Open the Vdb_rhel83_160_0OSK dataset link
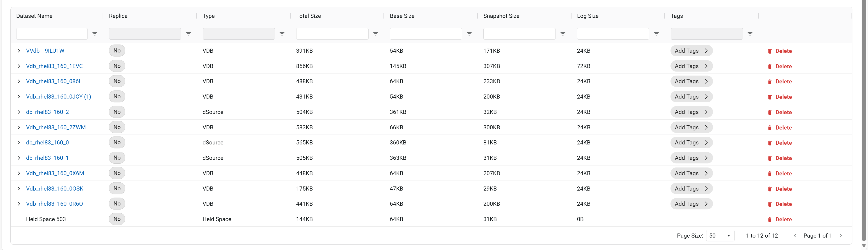868x250 pixels. pos(55,189)
